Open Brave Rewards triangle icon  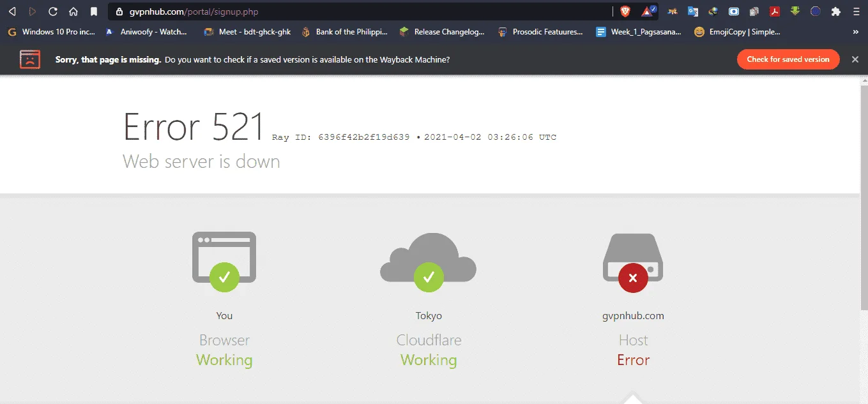point(648,11)
